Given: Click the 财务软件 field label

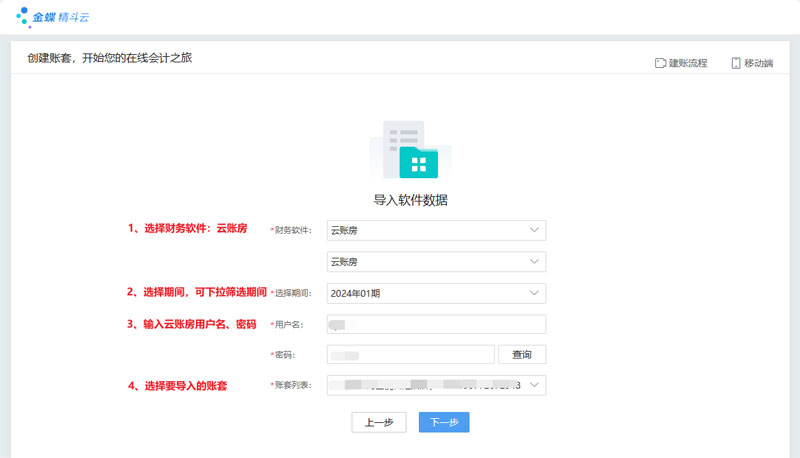Looking at the screenshot, I should [x=291, y=230].
